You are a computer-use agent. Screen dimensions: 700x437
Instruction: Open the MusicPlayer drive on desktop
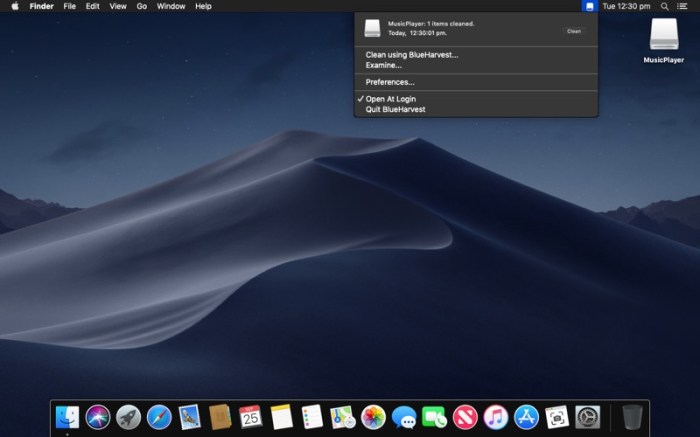(664, 34)
